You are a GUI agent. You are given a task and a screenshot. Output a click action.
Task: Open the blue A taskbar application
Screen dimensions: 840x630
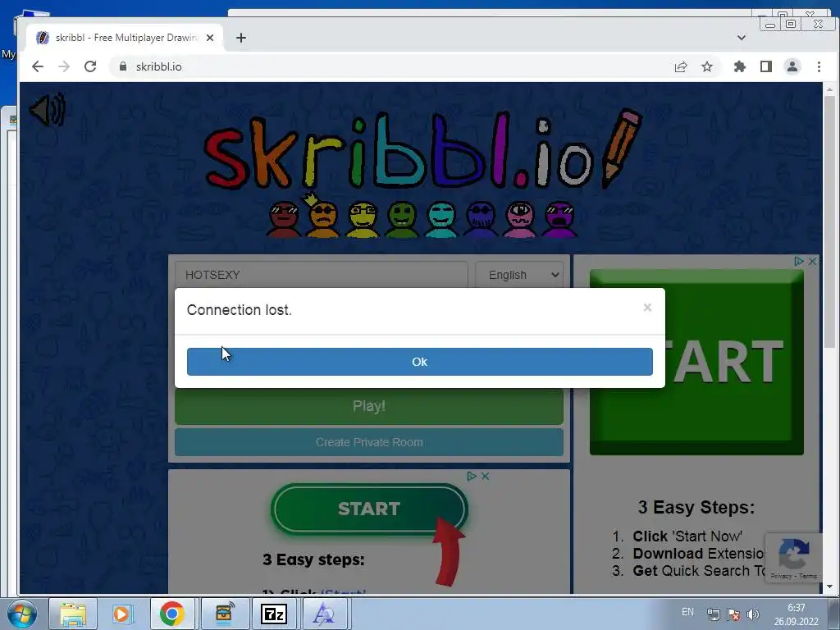323,614
